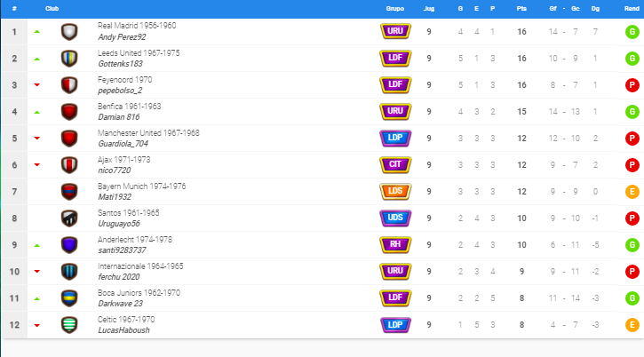Click the Benfica 1961-1963 team name
This screenshot has height=357, width=644.
coord(130,107)
